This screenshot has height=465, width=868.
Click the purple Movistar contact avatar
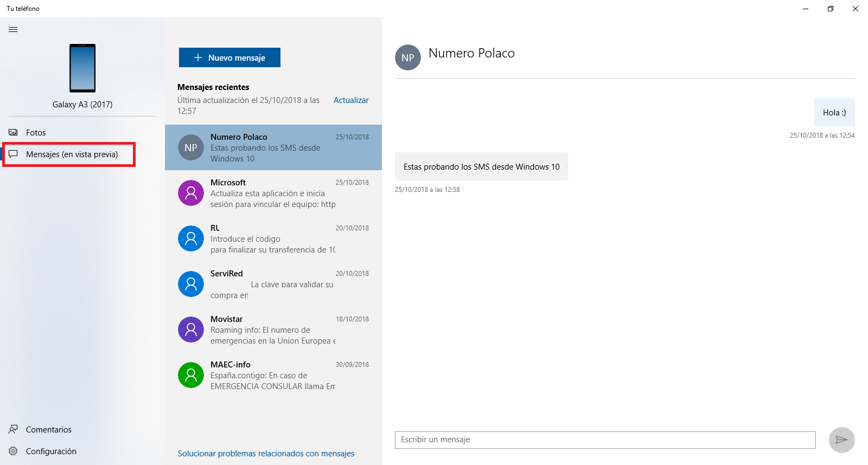(x=191, y=330)
